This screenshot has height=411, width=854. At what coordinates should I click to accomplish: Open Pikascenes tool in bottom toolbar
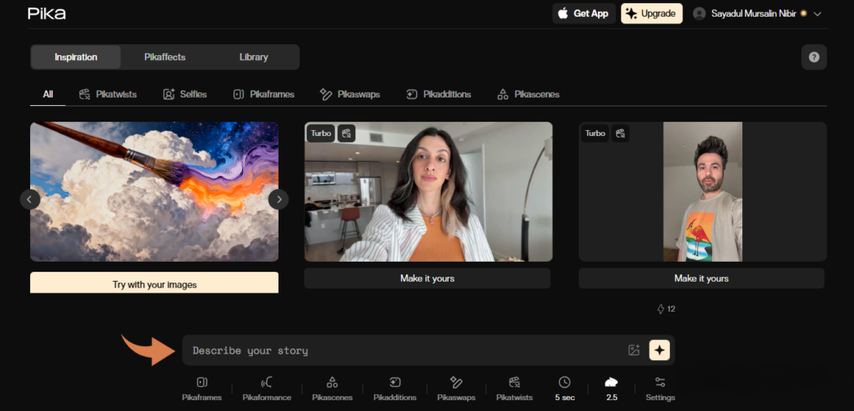[x=332, y=388]
